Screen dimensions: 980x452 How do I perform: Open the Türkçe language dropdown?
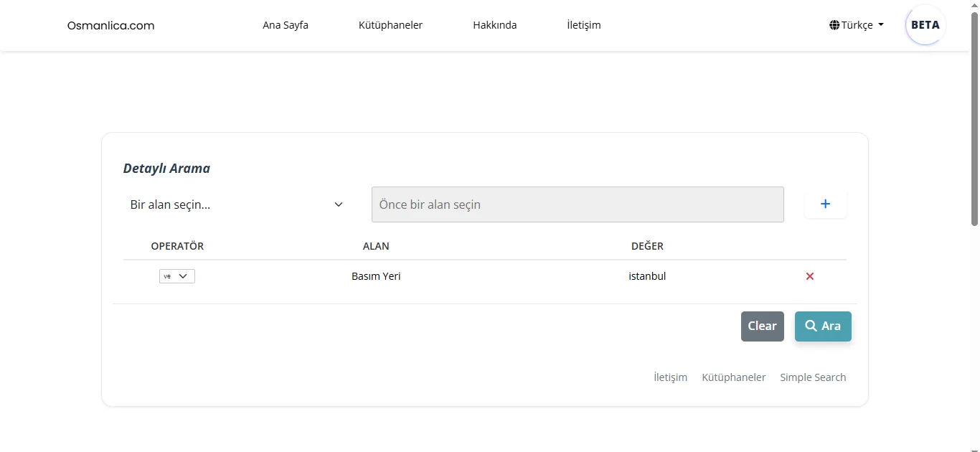[x=857, y=25]
